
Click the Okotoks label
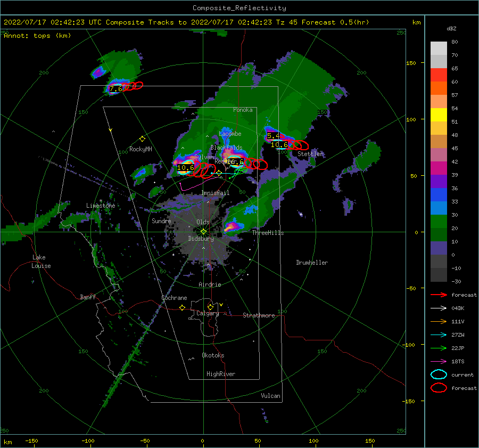213,355
